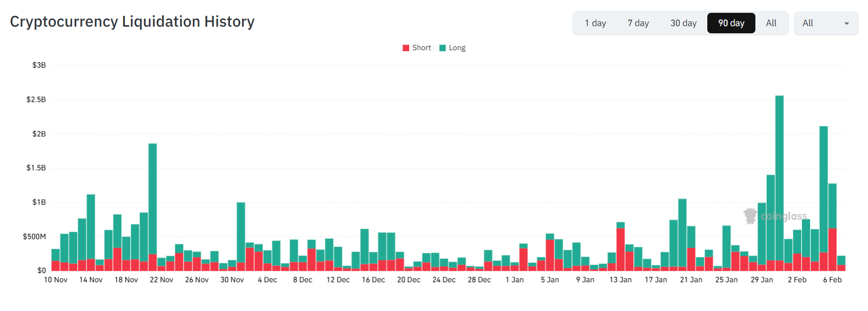Click the tall red bar near 13 Jan
The width and height of the screenshot is (868, 311).
621,250
